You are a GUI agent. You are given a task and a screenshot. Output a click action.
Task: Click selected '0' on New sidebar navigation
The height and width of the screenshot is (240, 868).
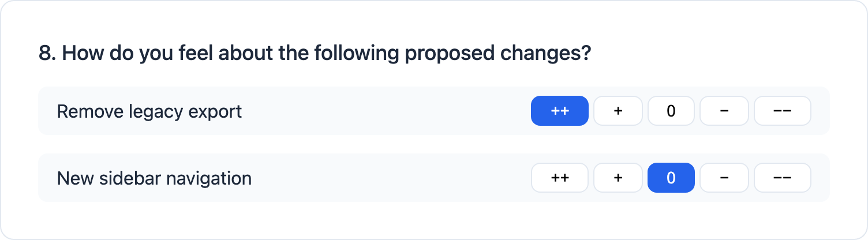[x=671, y=178]
